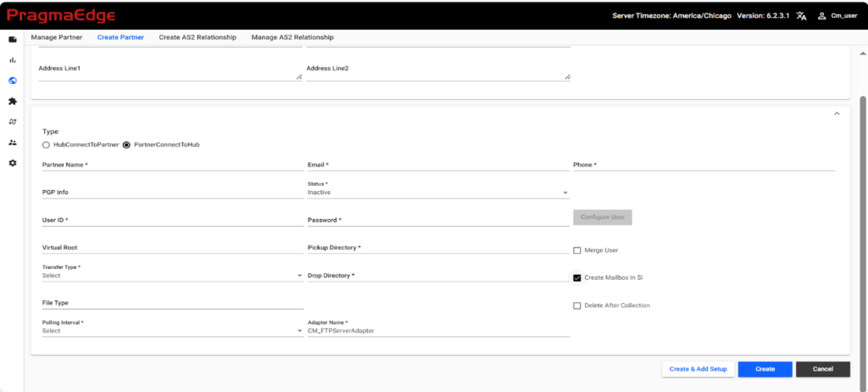Screen dimensions: 868x392
Task: Focus the Virtual Root field
Action: tap(173, 247)
